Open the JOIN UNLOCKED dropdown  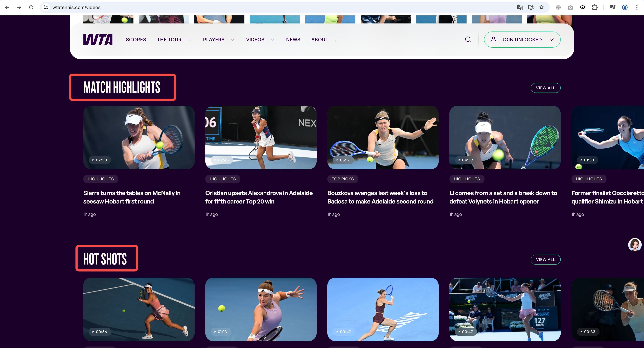[x=522, y=39]
